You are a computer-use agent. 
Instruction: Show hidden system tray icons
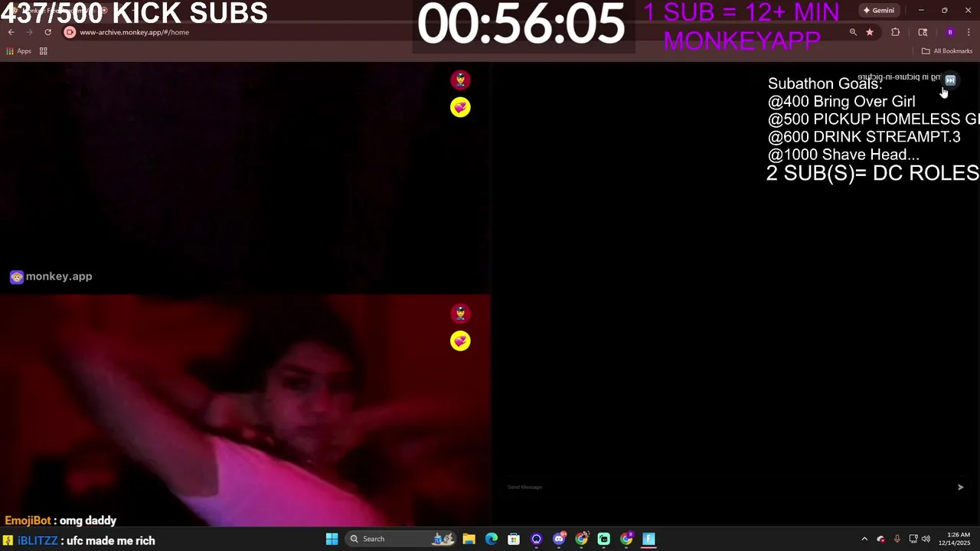pos(864,539)
